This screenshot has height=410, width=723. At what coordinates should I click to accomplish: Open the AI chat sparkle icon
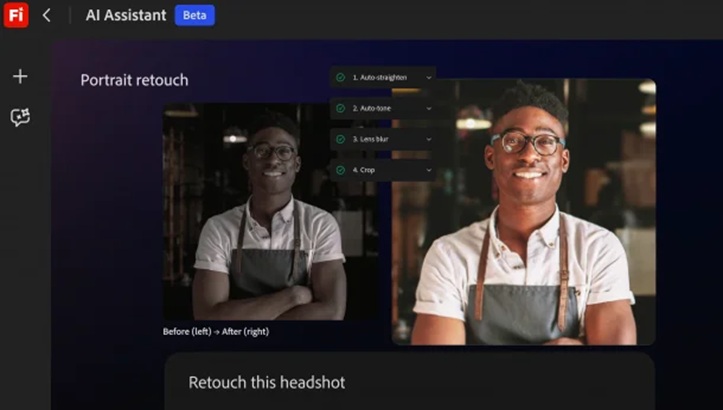[20, 117]
